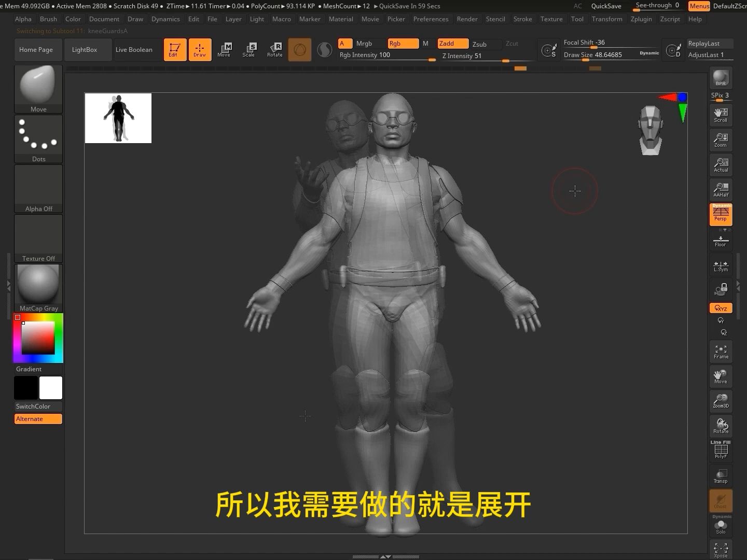Click the sculptris pro sphere icon
Viewport: 747px width, 560px height.
[325, 50]
